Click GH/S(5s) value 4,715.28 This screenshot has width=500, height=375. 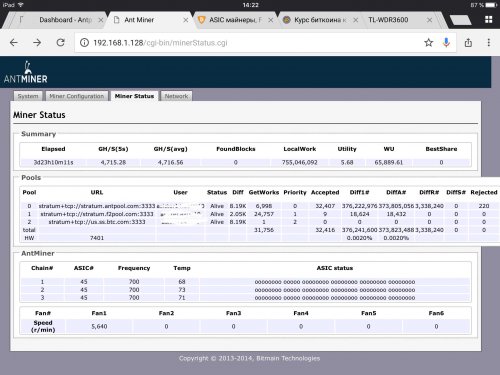[x=113, y=162]
